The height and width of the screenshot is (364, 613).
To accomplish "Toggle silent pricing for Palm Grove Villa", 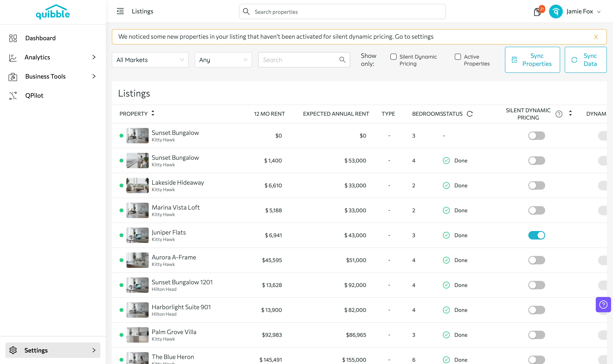I will (537, 335).
